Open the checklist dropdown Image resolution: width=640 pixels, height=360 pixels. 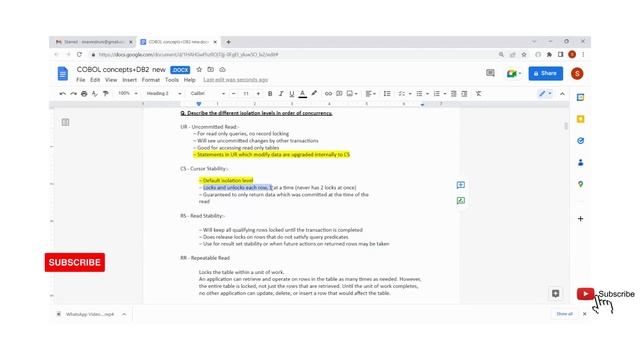click(404, 94)
